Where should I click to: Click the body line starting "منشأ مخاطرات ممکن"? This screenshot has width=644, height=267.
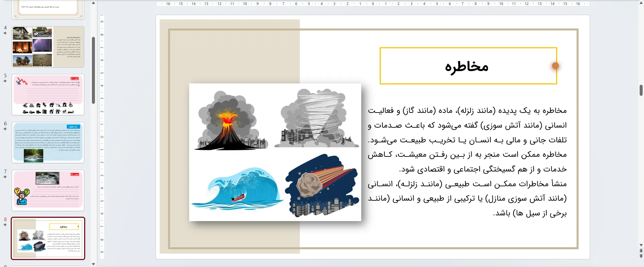[x=467, y=184]
